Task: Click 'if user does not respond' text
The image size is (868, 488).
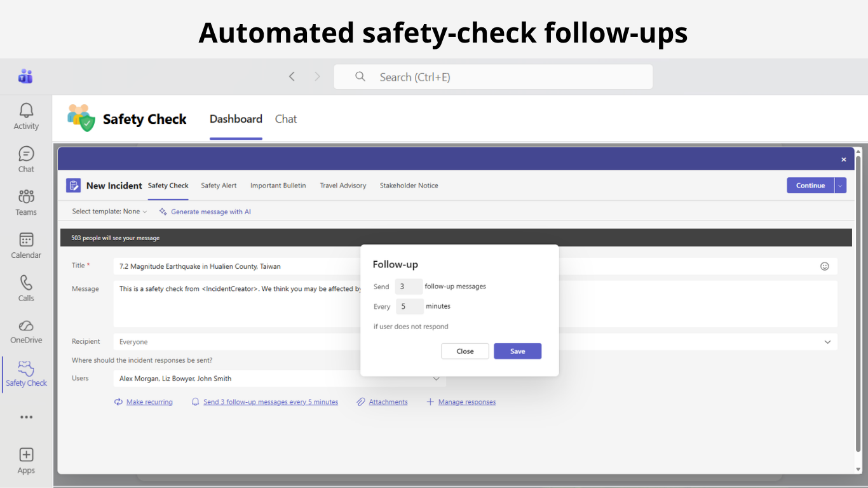Action: click(x=411, y=327)
